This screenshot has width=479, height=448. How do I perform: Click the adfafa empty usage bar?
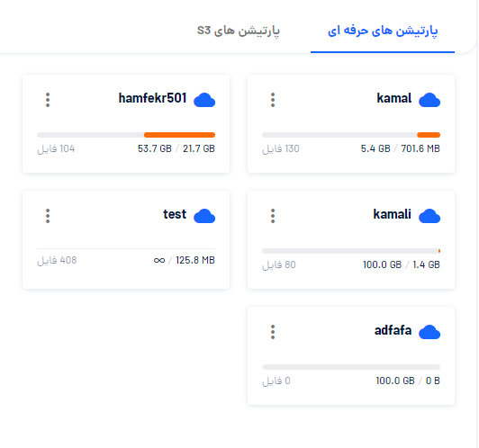click(351, 367)
